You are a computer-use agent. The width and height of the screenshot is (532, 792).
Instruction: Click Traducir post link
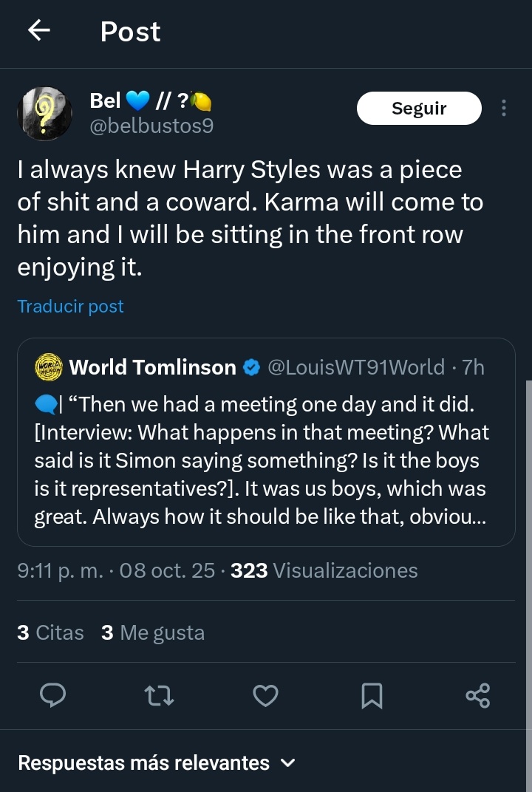(70, 306)
